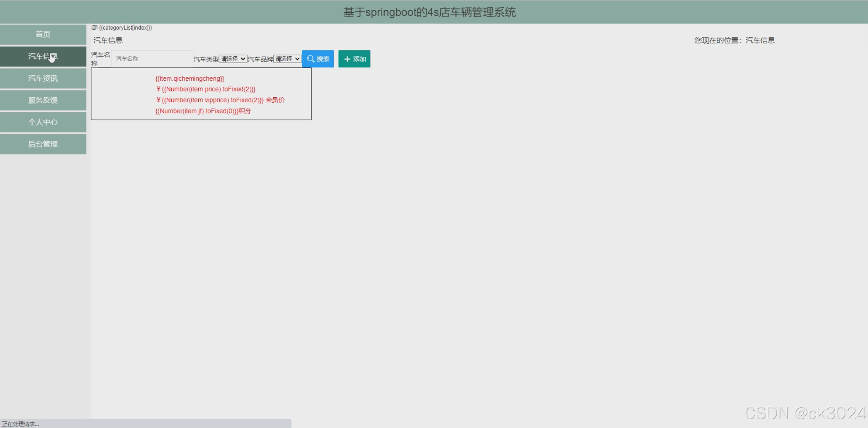868x428 pixels.
Task: Click the car item card area
Action: 201,93
